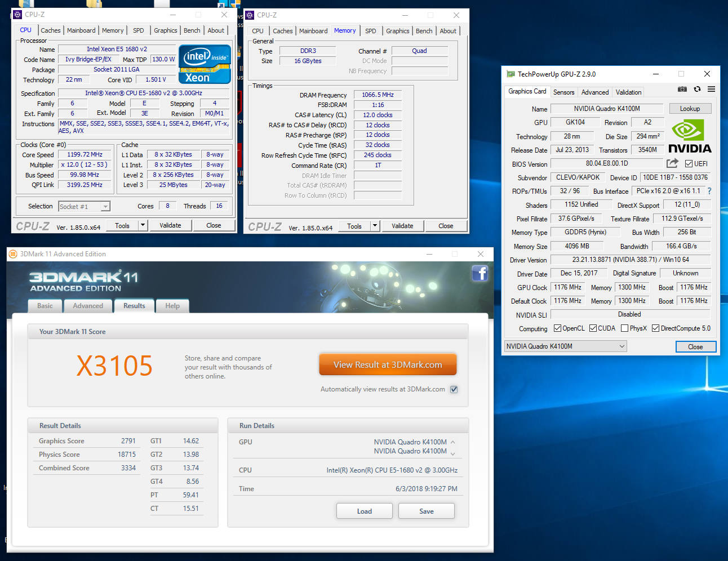Click Core Speed value 1199.72 MHz
This screenshot has width=728, height=561.
pyautogui.click(x=85, y=154)
